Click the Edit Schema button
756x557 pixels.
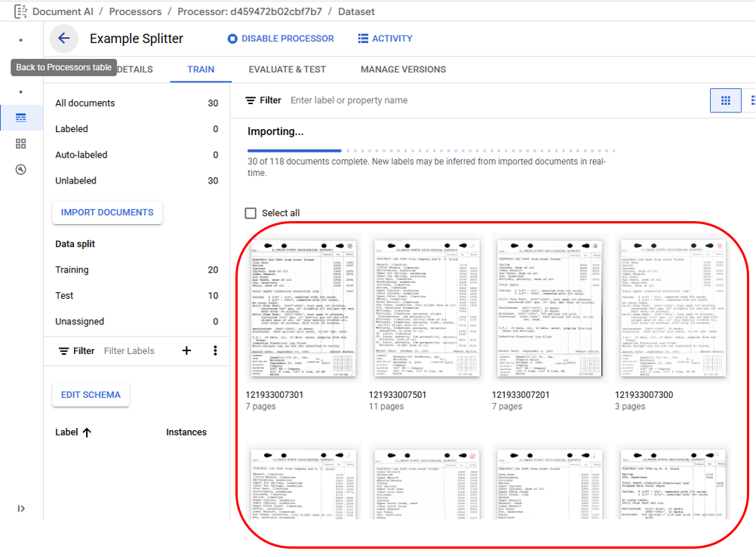point(91,395)
